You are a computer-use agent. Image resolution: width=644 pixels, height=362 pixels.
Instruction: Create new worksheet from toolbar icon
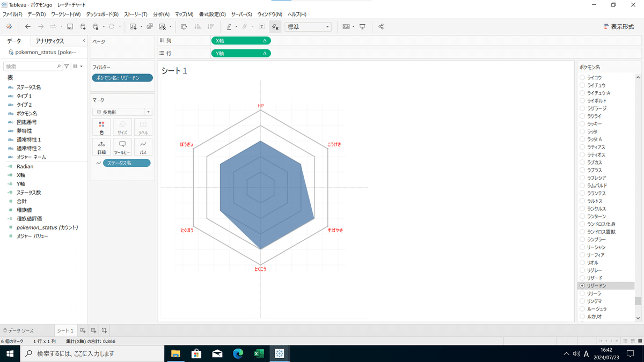tap(133, 26)
